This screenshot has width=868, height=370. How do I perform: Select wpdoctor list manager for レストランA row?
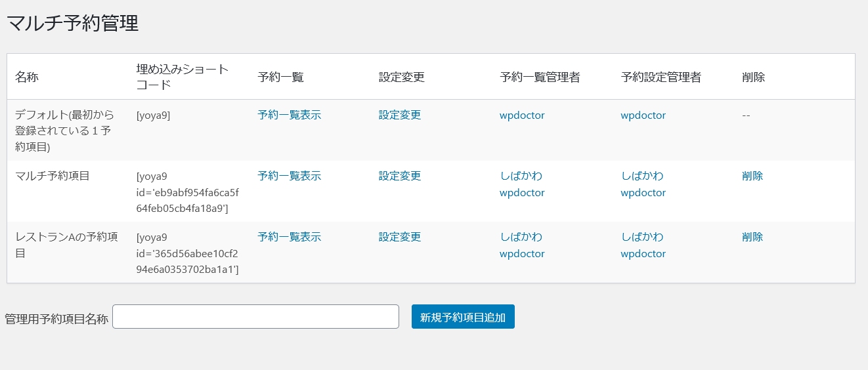pos(522,254)
